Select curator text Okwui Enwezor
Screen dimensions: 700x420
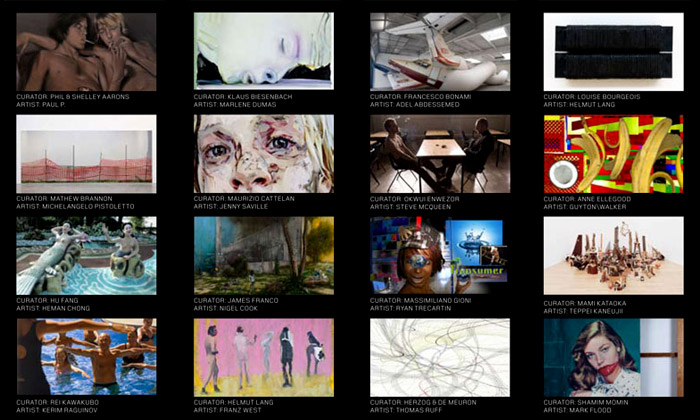415,199
